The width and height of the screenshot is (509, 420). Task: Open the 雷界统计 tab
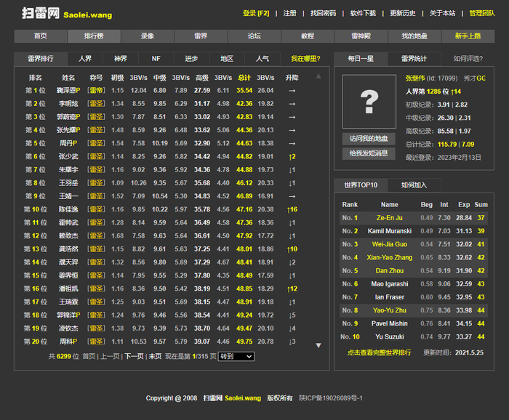[414, 59]
